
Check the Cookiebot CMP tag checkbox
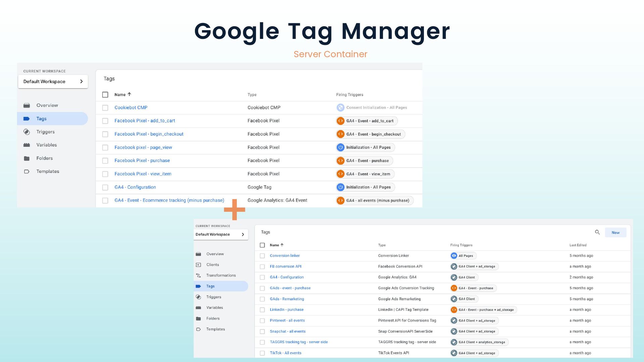[x=105, y=108]
